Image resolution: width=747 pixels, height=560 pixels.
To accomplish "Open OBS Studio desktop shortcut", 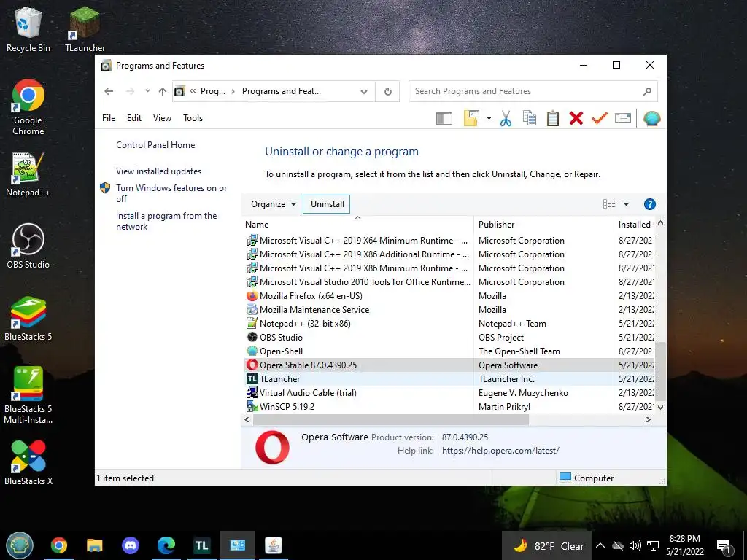I will click(28, 246).
